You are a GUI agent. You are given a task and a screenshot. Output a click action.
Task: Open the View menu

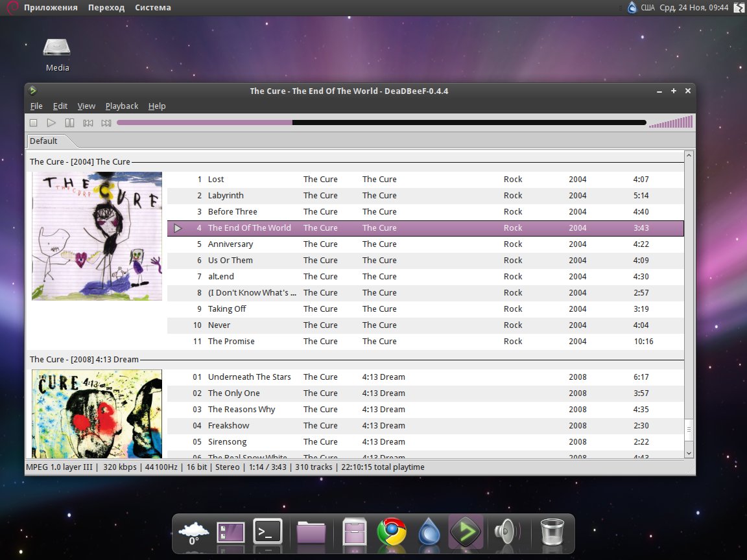[86, 106]
